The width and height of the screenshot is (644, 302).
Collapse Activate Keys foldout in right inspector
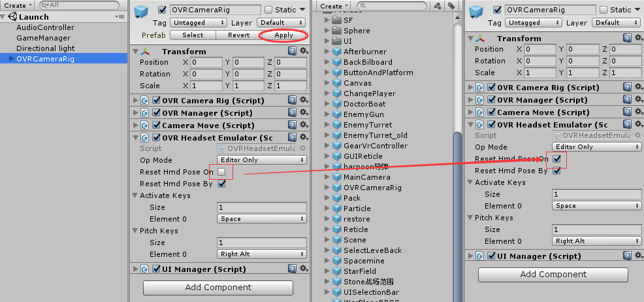tap(470, 182)
